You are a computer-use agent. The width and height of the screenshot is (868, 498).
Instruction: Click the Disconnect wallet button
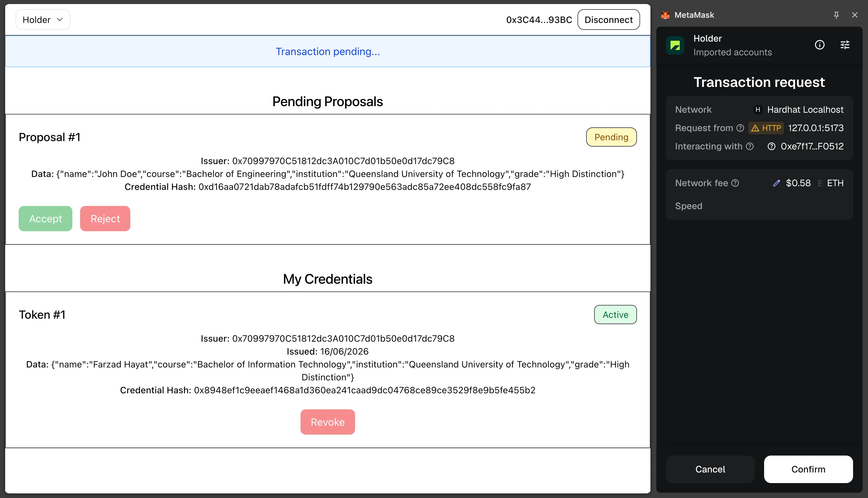(x=608, y=20)
